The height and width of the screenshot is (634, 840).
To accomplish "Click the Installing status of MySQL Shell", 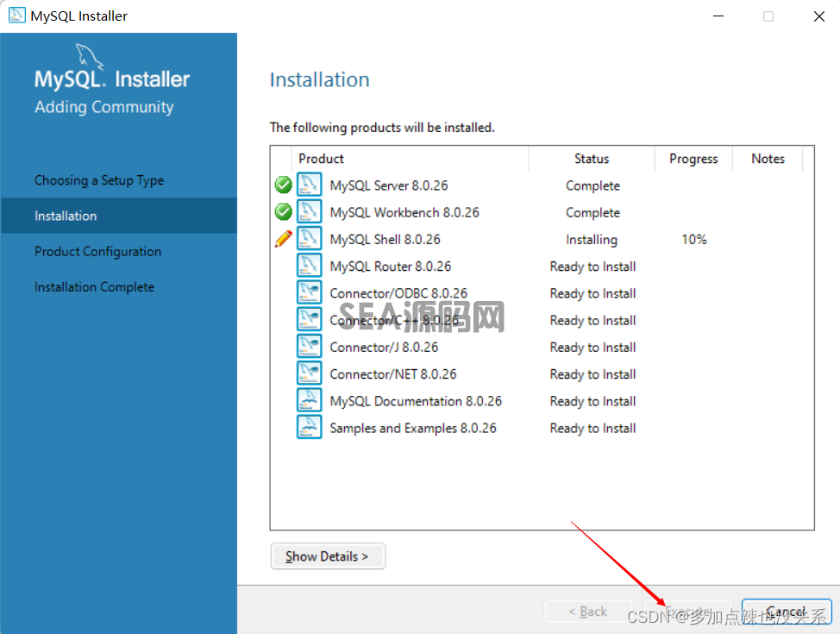I will click(x=592, y=239).
